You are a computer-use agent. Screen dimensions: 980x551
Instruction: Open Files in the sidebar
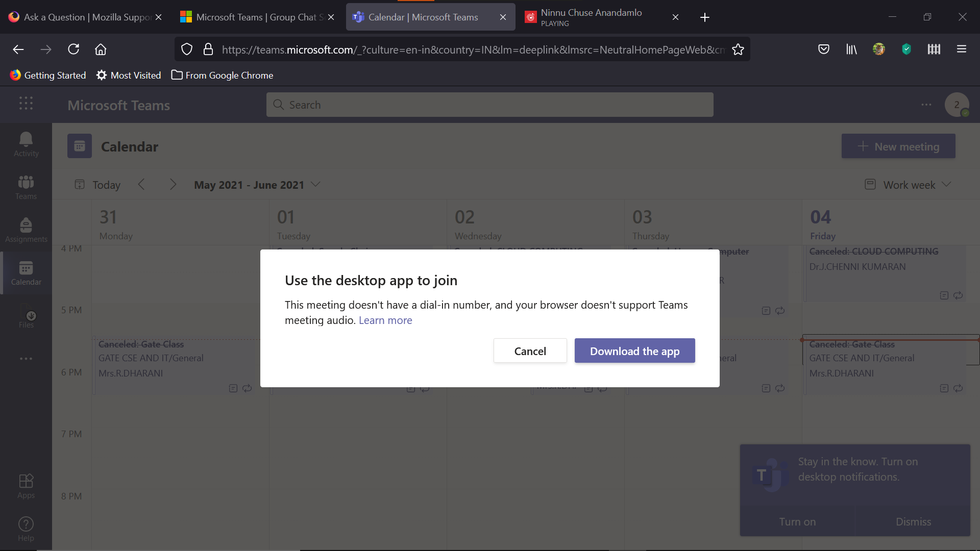pos(26,316)
